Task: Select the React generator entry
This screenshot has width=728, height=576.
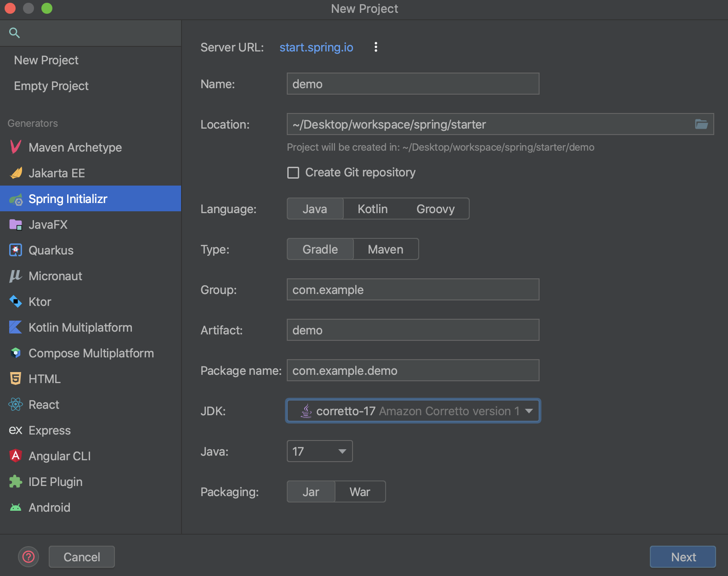Action: coord(91,404)
